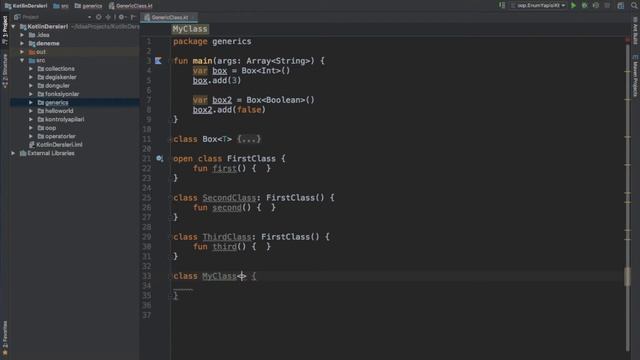This screenshot has width=640, height=360.
Task: Click generics in the navigation bar
Action: 89,6
